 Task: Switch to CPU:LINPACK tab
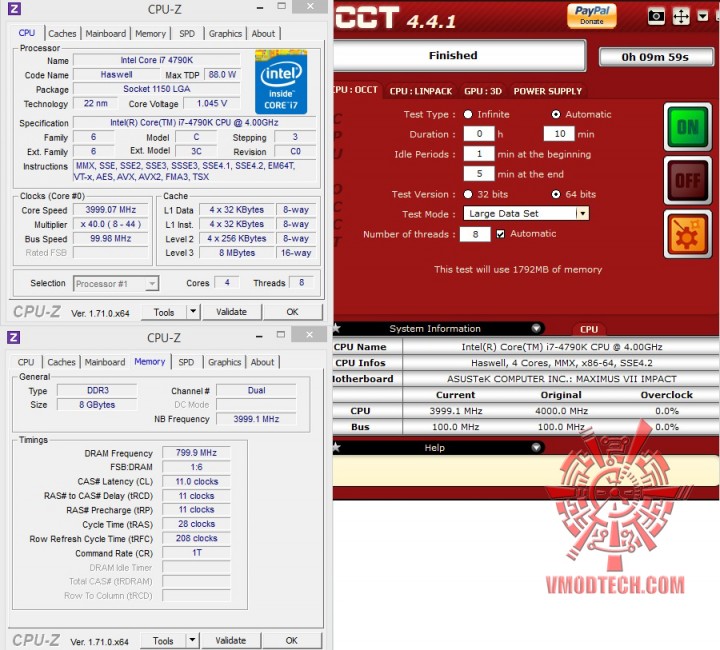421,91
